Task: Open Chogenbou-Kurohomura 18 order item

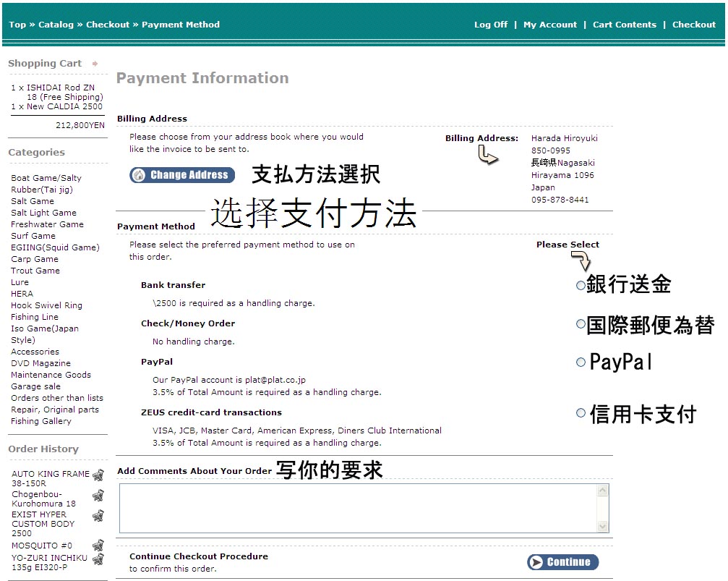Action: [43, 499]
